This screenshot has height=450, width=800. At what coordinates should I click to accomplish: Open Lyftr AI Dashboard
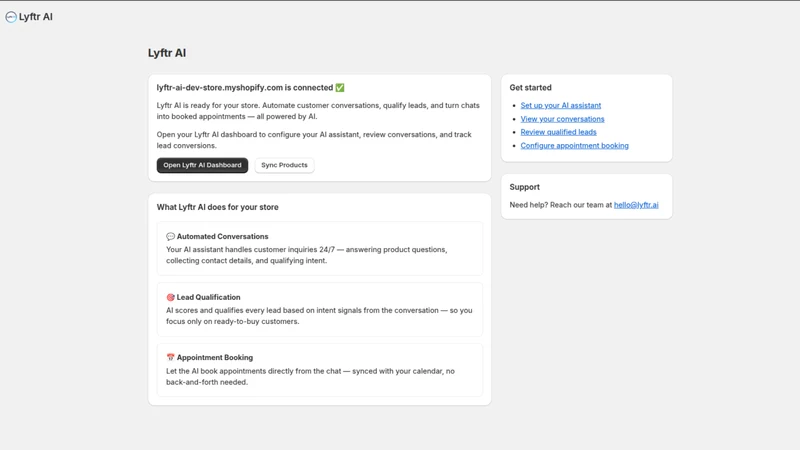tap(202, 165)
